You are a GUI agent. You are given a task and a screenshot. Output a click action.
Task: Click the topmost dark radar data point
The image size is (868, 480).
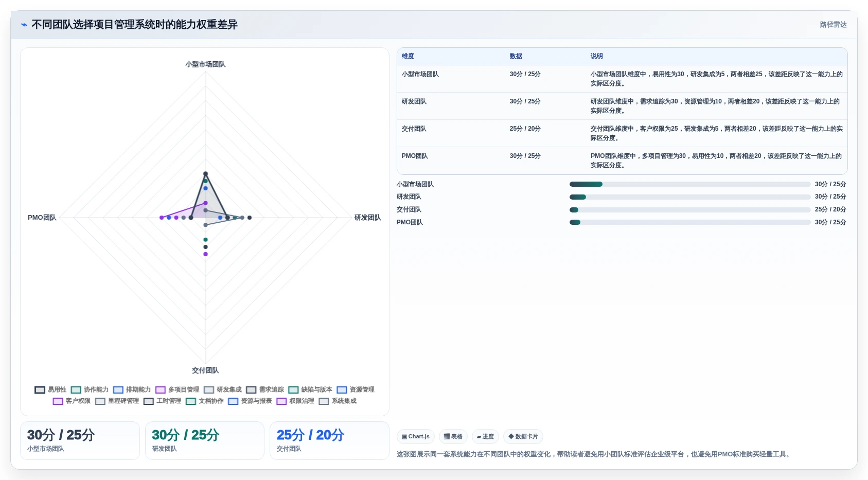tap(205, 174)
